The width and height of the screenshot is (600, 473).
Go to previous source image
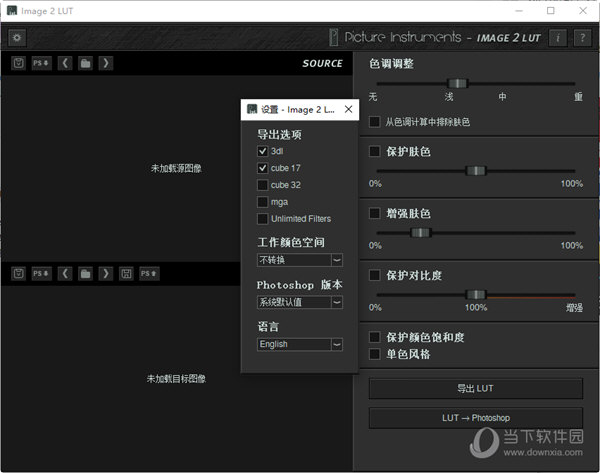65,63
